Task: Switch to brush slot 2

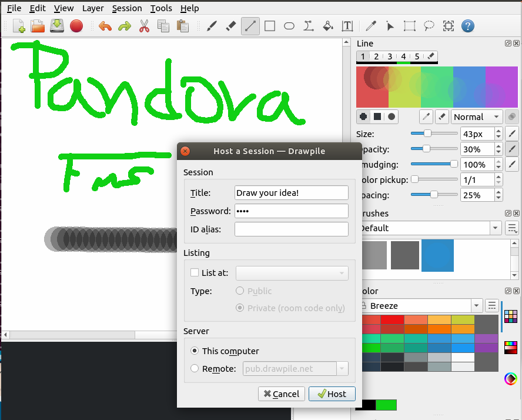Action: 376,56
